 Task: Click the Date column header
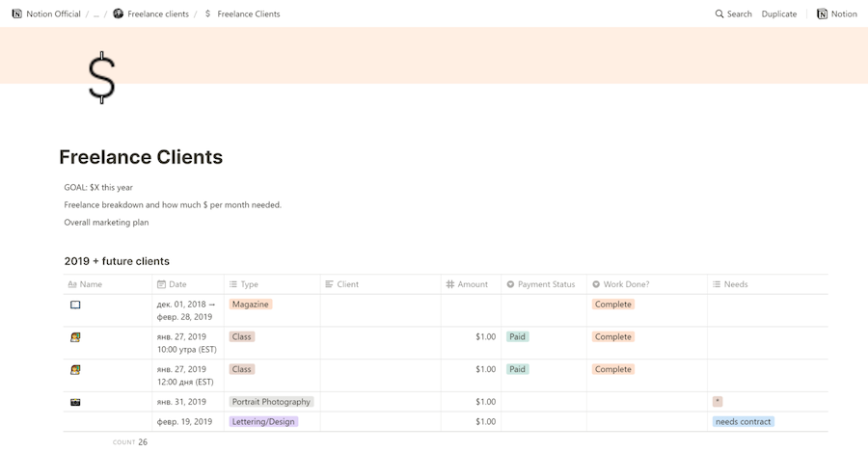[177, 284]
